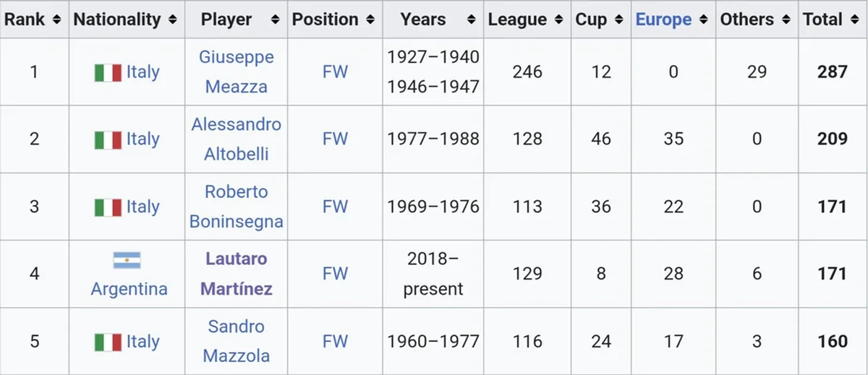Screen dimensions: 868x375
Task: Open Giuseppe Meazza player page
Action: point(236,72)
